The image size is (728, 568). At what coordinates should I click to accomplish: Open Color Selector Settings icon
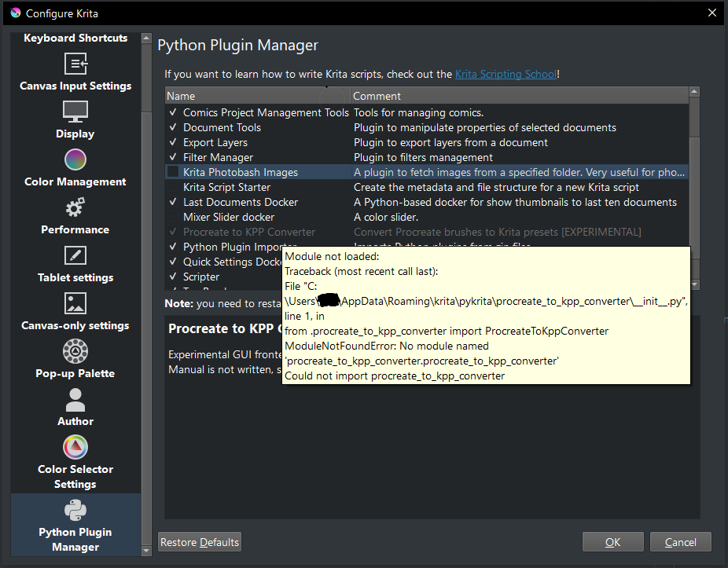click(x=75, y=447)
